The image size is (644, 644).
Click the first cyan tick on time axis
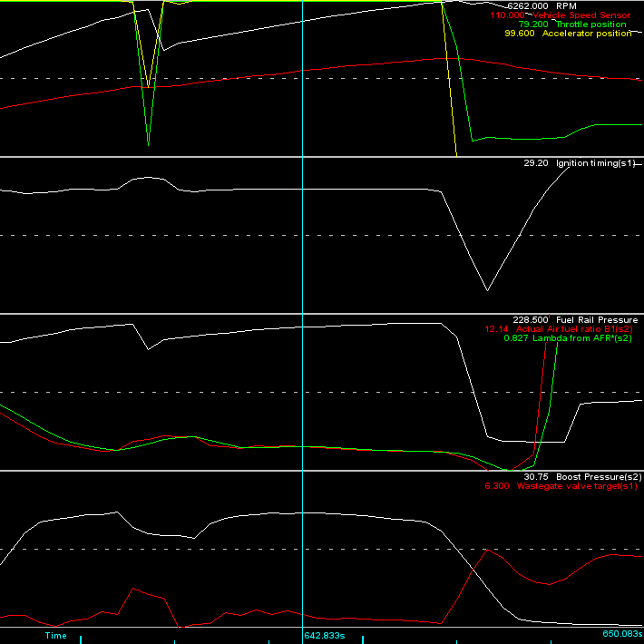pos(81,639)
